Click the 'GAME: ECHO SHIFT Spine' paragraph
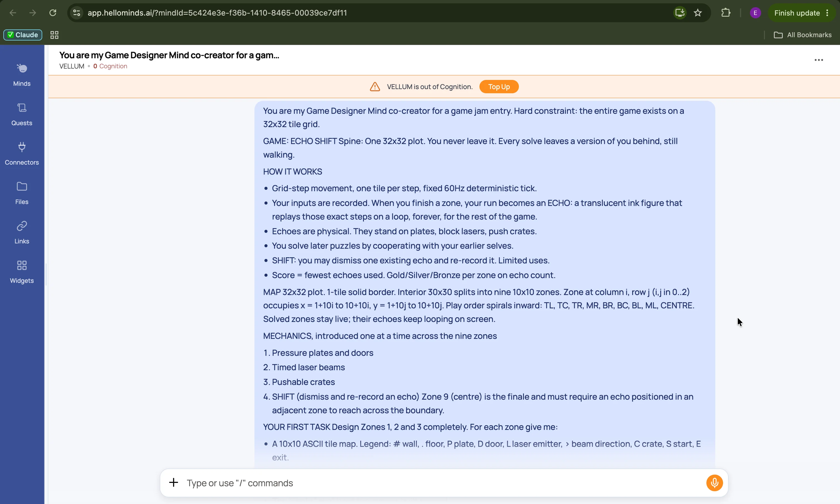This screenshot has height=504, width=840. [x=471, y=148]
